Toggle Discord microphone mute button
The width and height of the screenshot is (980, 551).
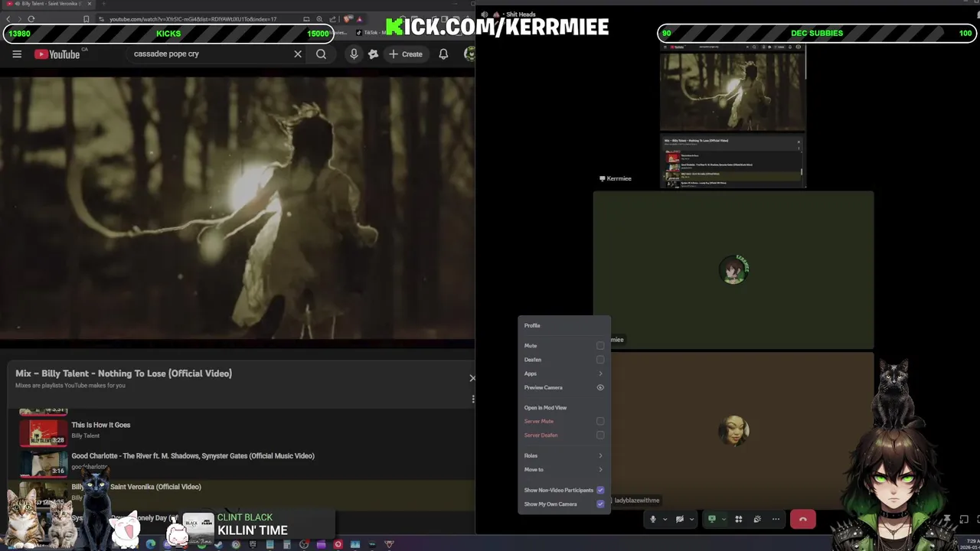click(x=653, y=519)
